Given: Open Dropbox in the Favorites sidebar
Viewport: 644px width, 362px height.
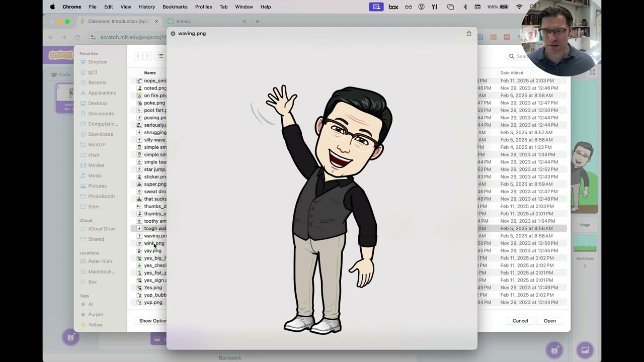Looking at the screenshot, I should (x=98, y=62).
